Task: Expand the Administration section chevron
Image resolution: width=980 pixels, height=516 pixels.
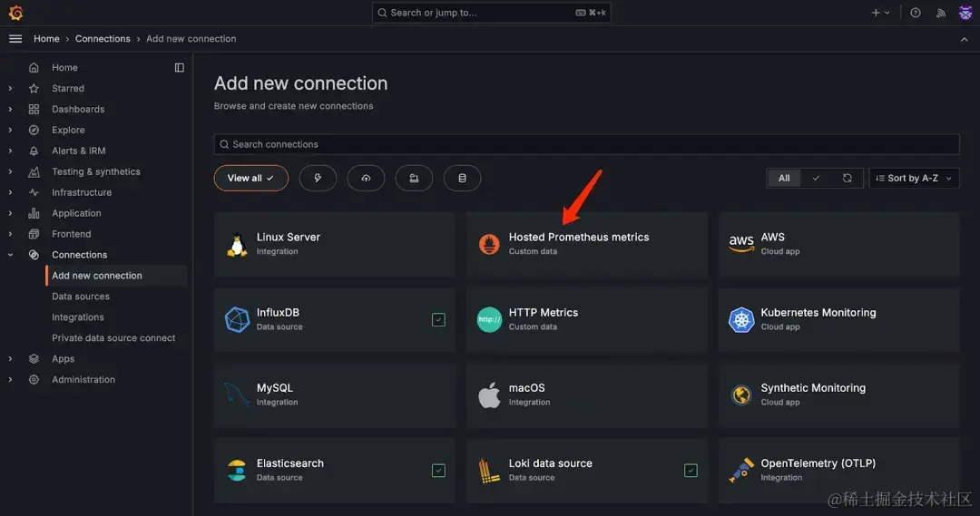Action: [x=10, y=380]
